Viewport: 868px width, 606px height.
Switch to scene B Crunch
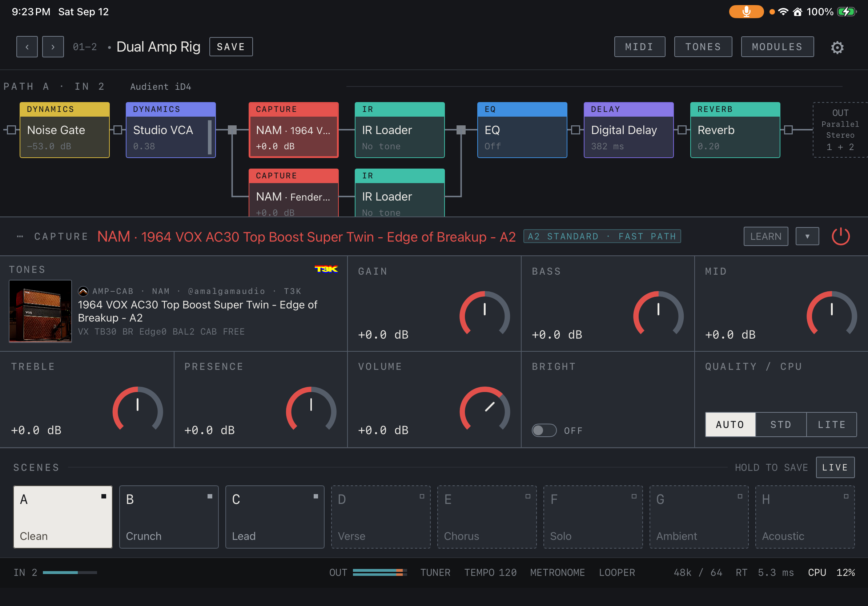click(169, 517)
